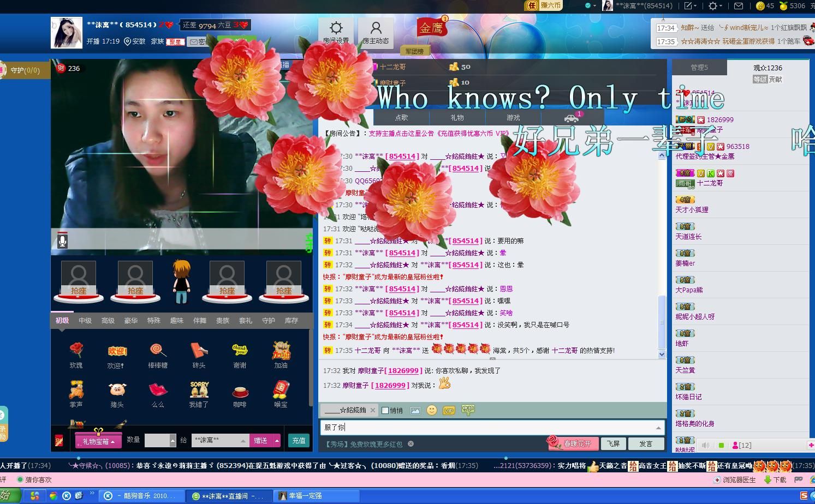Close the ☆銘鋐銷 private chat tab
Screen dimensions: 815x504
pos(373,410)
